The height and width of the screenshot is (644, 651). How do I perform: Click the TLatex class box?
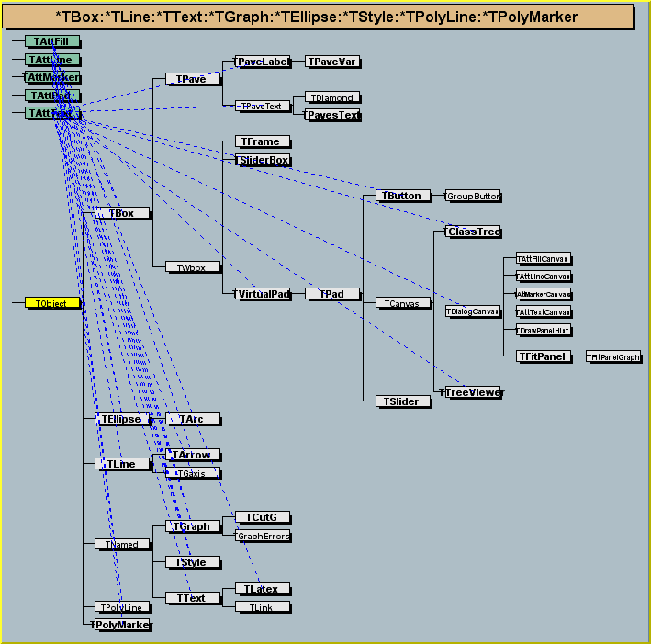coord(262,589)
